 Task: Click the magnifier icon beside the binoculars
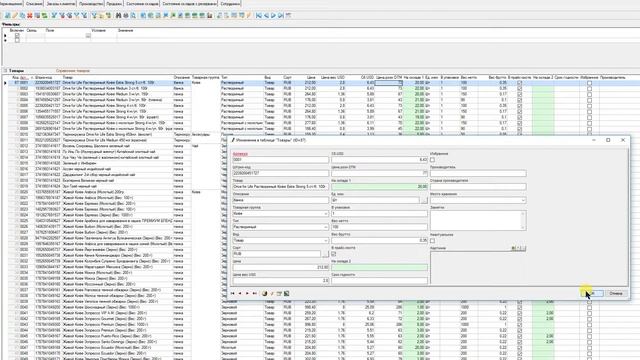(133, 16)
